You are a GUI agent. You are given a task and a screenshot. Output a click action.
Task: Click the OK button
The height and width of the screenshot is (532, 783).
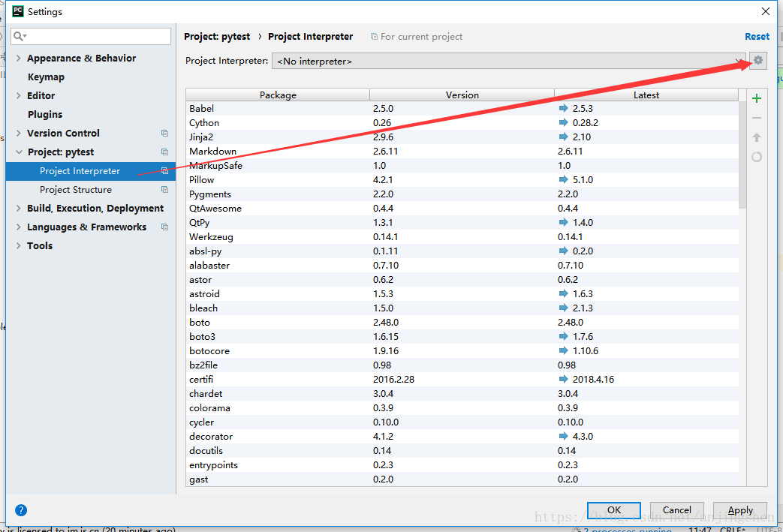[x=614, y=510]
